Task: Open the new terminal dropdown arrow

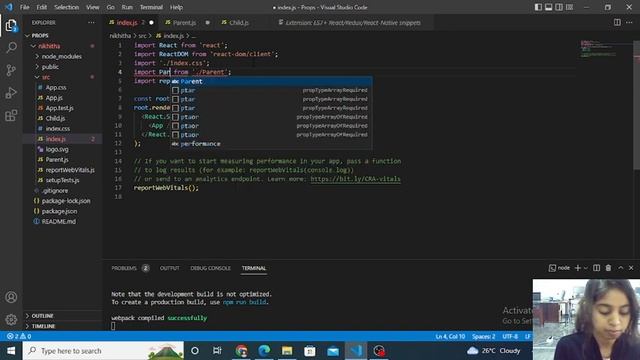Action: coord(585,268)
